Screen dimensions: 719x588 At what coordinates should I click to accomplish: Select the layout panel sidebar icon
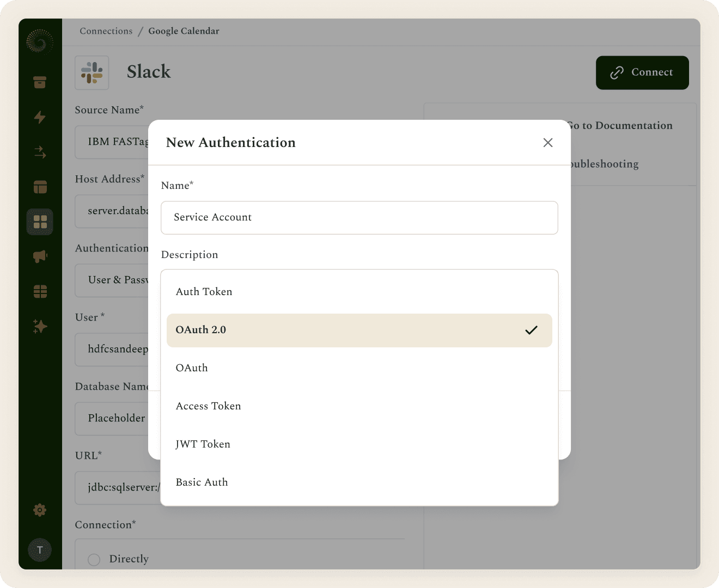coord(40,187)
